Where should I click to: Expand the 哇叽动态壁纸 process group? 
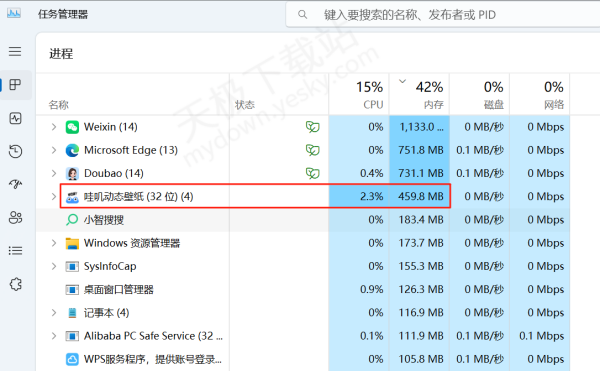[x=54, y=197]
